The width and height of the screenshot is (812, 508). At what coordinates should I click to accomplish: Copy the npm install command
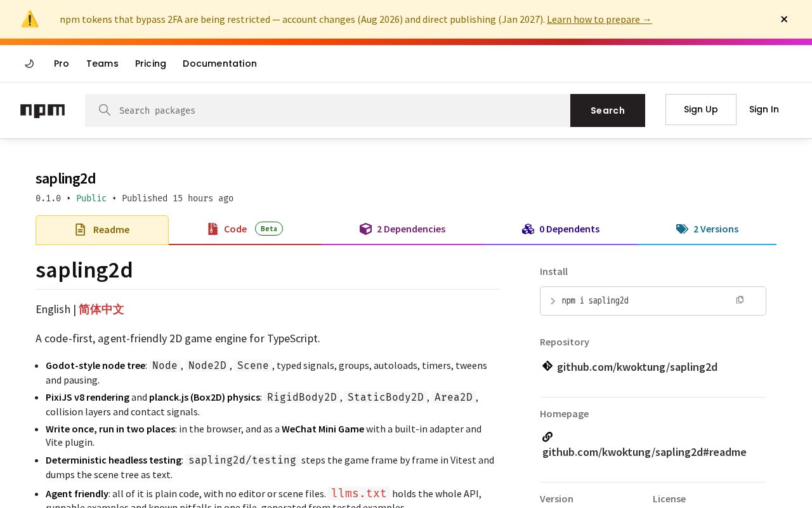(x=740, y=300)
